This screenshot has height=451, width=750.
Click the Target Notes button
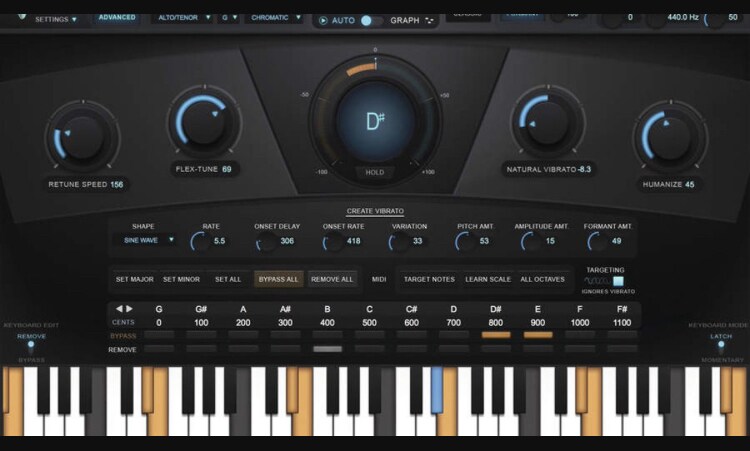[429, 279]
